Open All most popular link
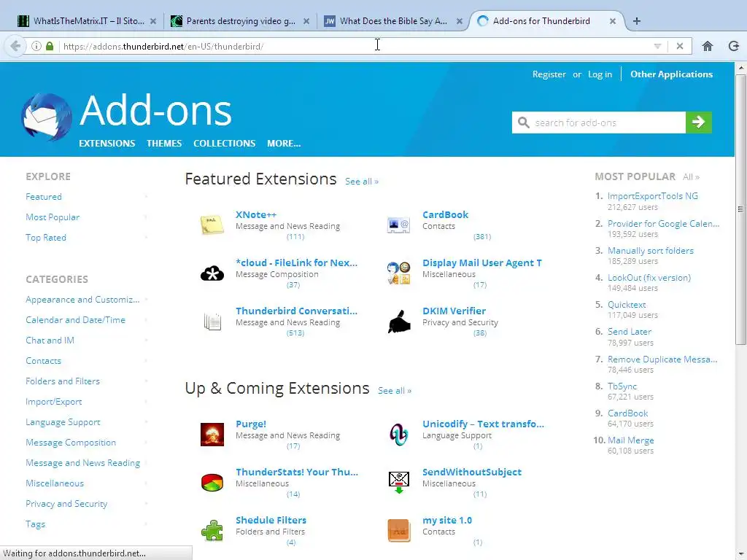The width and height of the screenshot is (747, 560). pyautogui.click(x=691, y=177)
